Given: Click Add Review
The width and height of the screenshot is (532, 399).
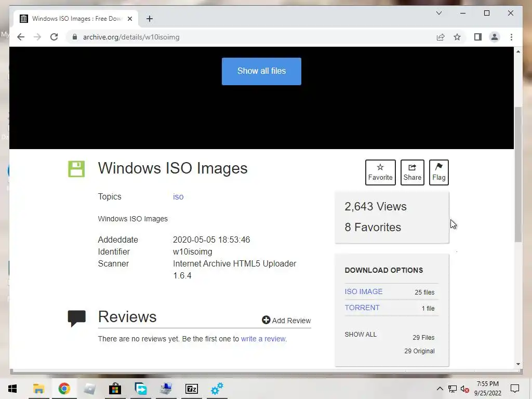Looking at the screenshot, I should point(286,320).
